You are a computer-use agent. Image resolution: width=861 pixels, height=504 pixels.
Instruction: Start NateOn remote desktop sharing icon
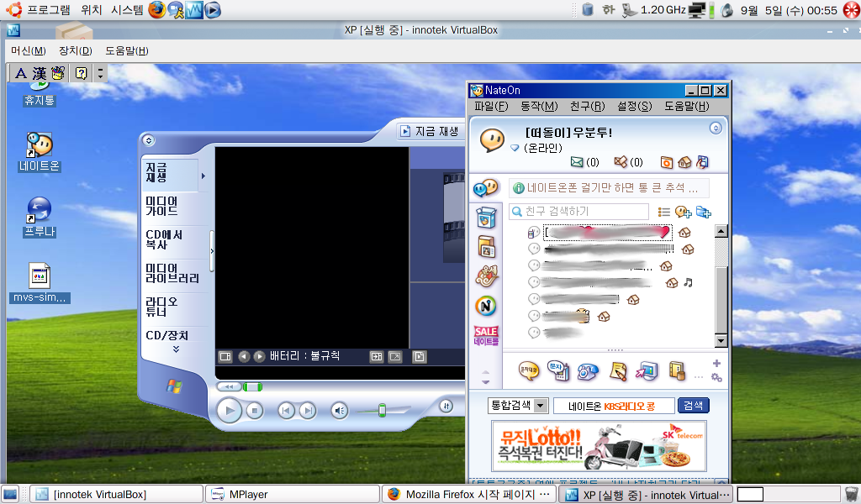[647, 371]
